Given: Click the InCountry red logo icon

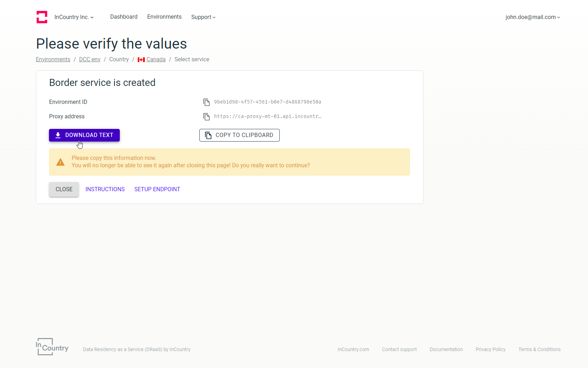Looking at the screenshot, I should coord(42,17).
